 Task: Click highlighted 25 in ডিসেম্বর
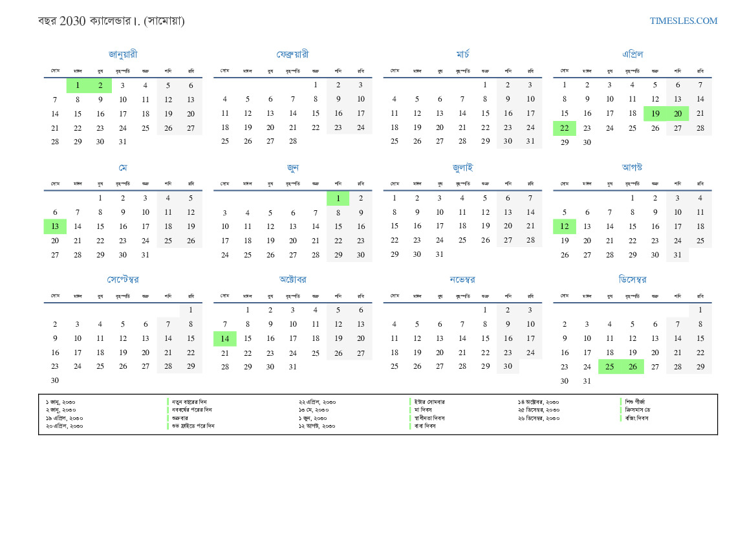(610, 367)
